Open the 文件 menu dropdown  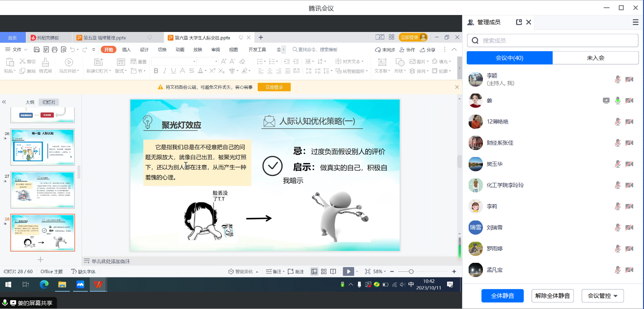click(x=16, y=50)
